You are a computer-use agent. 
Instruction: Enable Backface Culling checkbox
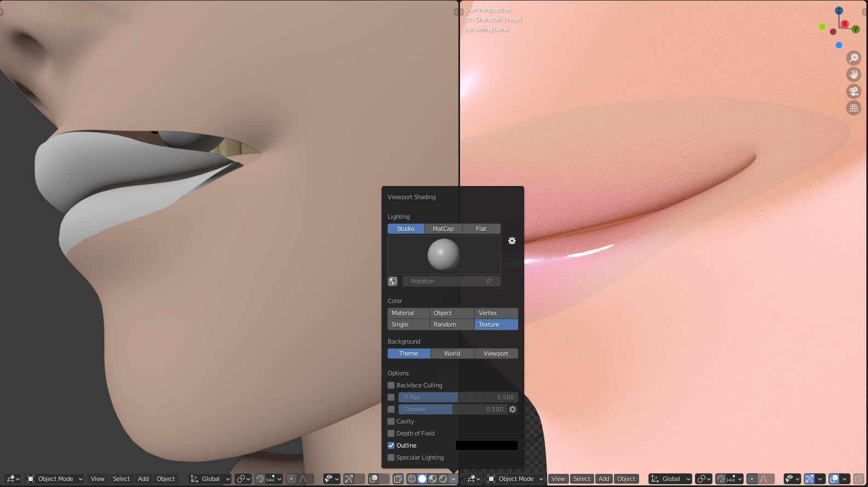[391, 385]
